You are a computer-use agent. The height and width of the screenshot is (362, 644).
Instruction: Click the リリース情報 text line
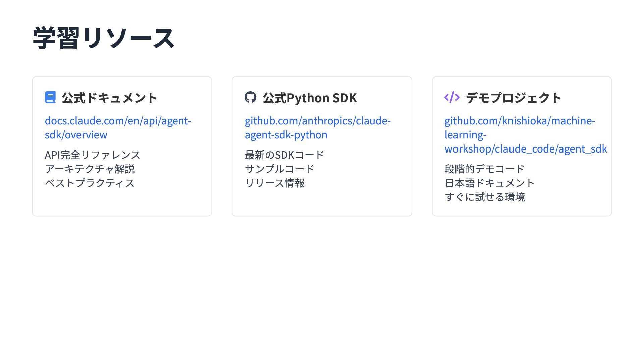(x=274, y=183)
